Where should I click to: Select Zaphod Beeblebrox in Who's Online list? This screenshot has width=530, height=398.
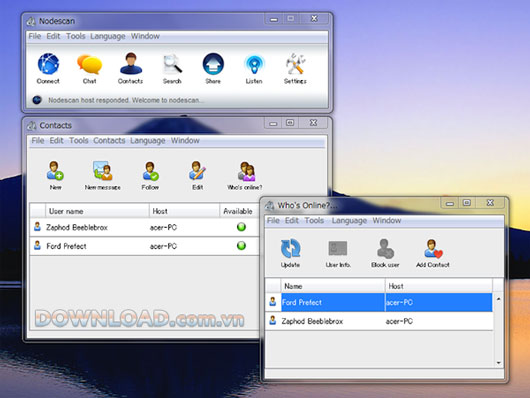coord(312,321)
